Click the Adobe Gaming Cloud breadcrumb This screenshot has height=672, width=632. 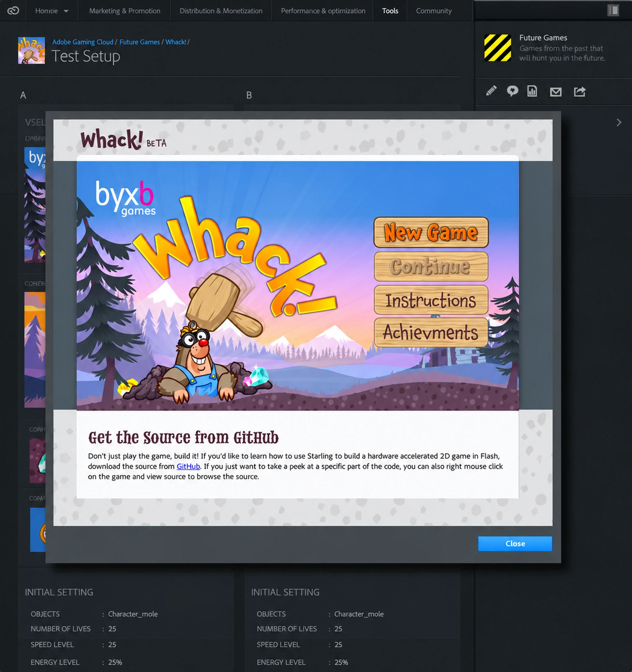(x=83, y=42)
